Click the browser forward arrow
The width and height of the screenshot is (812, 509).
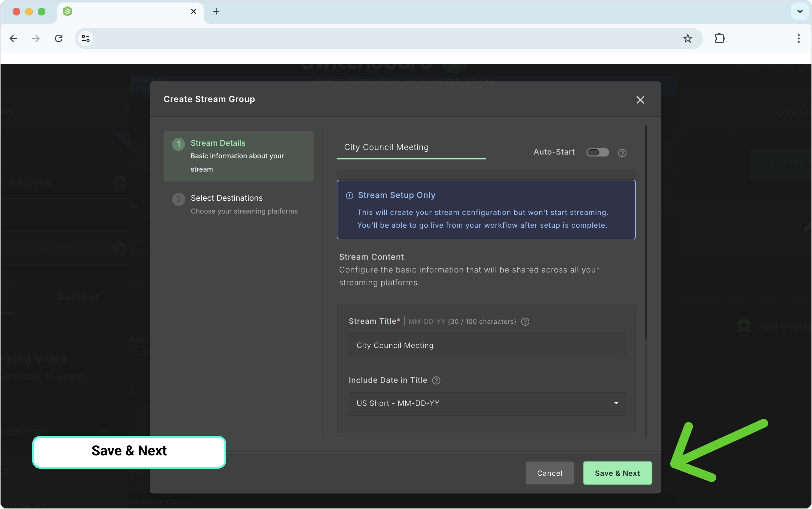point(36,38)
